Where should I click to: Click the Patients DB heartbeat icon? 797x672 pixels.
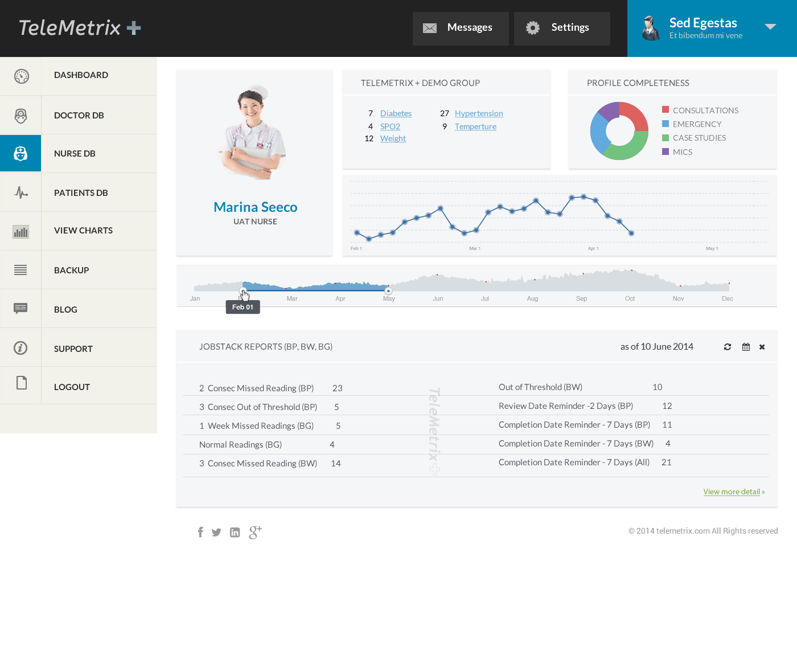pos(21,192)
